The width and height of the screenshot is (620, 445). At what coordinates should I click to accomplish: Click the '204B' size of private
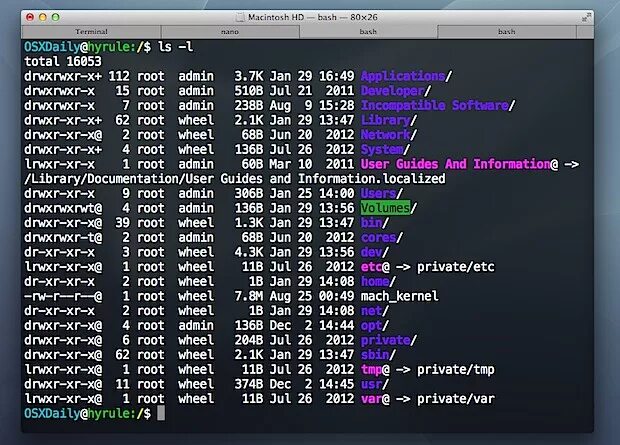249,340
